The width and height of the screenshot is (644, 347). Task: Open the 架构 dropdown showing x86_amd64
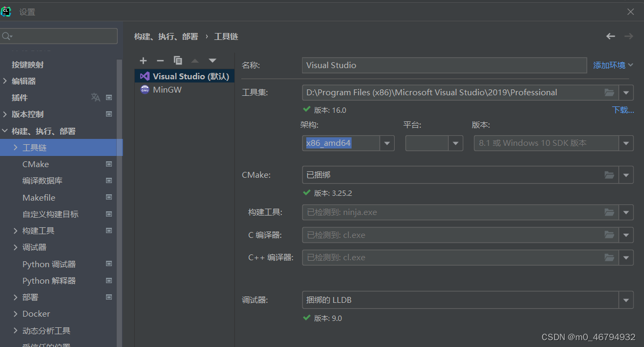point(387,143)
